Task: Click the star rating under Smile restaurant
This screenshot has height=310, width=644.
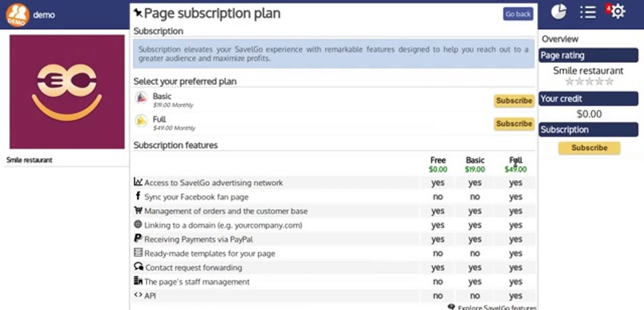Action: [589, 81]
